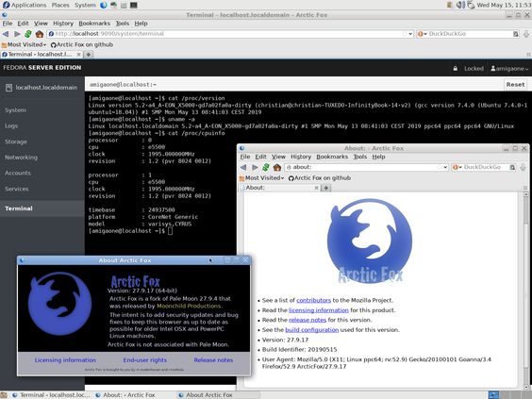Open build configuration link on About: page
This screenshot has height=399, width=532.
(x=312, y=330)
